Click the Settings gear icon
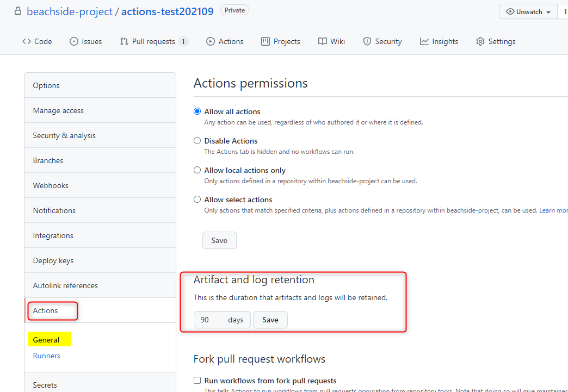 pos(480,41)
